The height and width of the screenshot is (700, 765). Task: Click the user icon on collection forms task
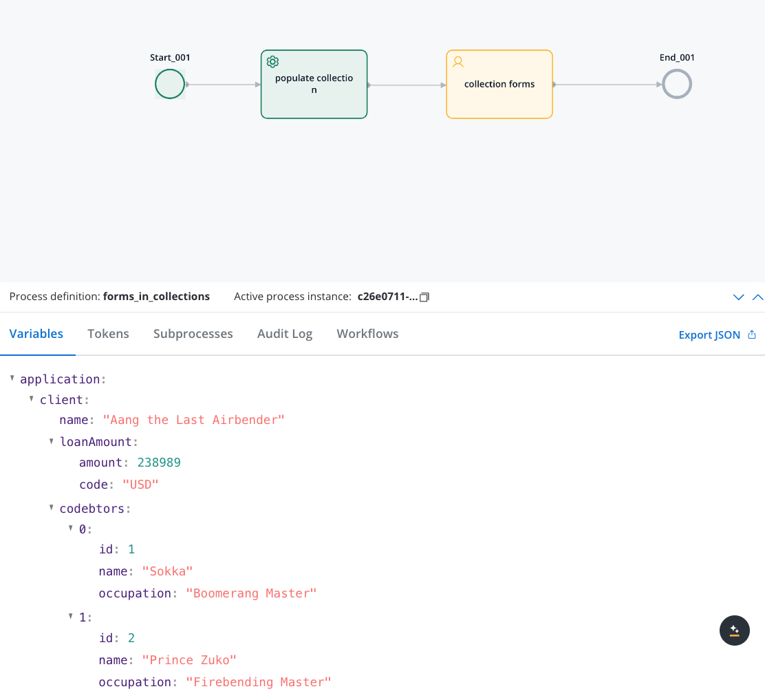coord(458,62)
